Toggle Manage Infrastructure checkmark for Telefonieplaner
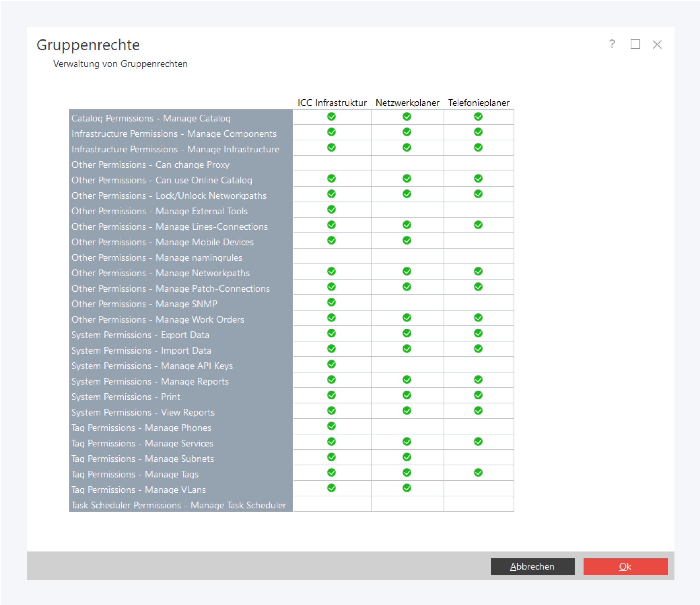Viewport: 700px width, 605px height. pos(478,148)
